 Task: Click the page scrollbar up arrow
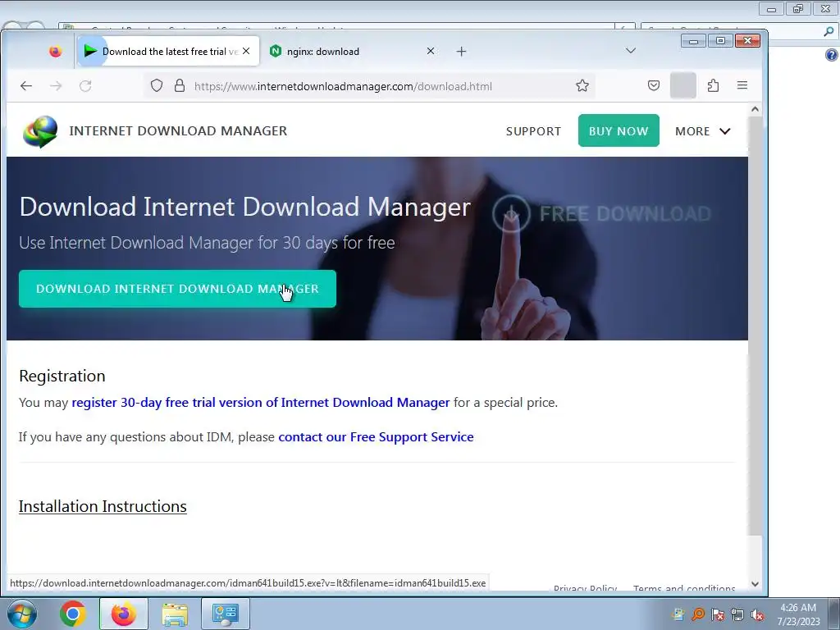pyautogui.click(x=755, y=109)
